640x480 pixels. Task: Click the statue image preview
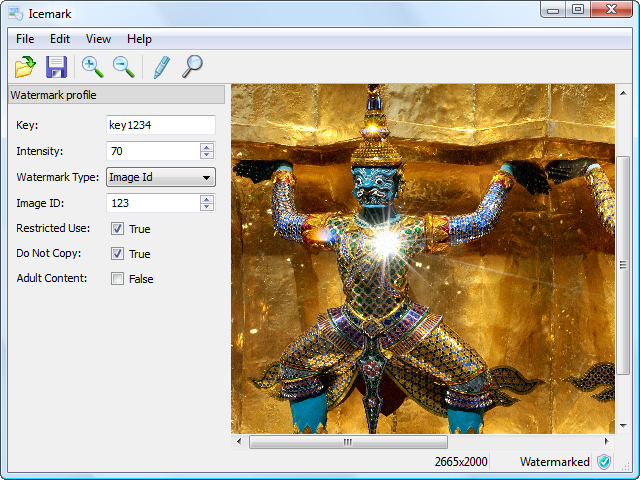(423, 259)
